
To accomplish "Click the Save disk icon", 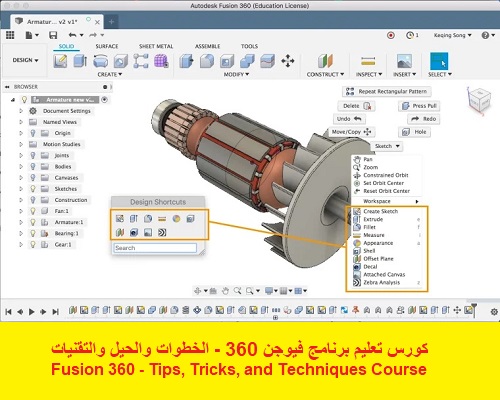I will pyautogui.click(x=53, y=35).
